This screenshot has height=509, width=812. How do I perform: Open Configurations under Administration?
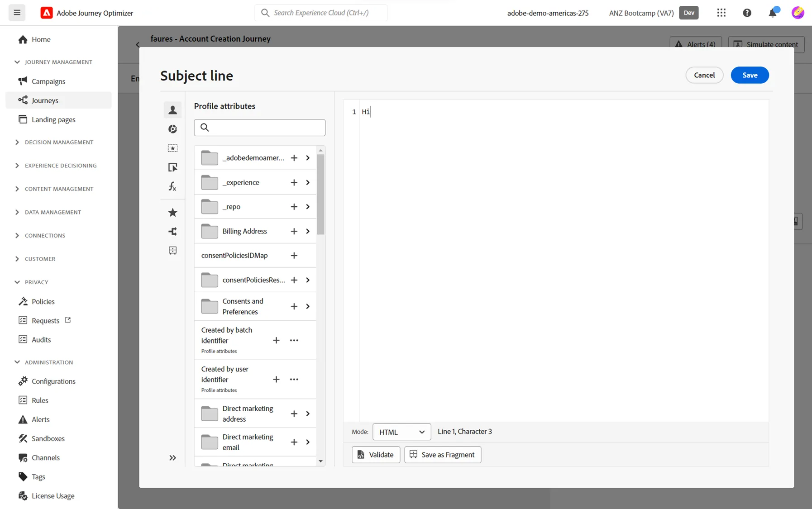[x=53, y=381]
